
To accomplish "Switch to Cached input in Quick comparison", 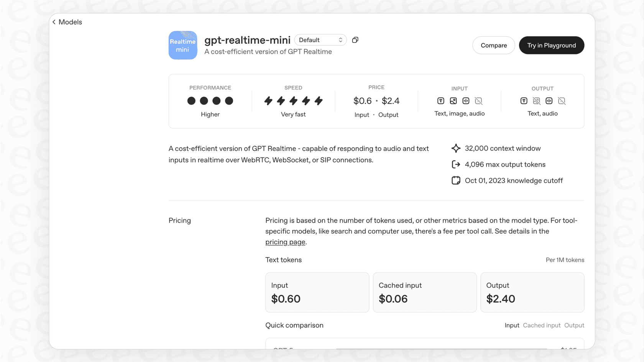I will (x=542, y=325).
